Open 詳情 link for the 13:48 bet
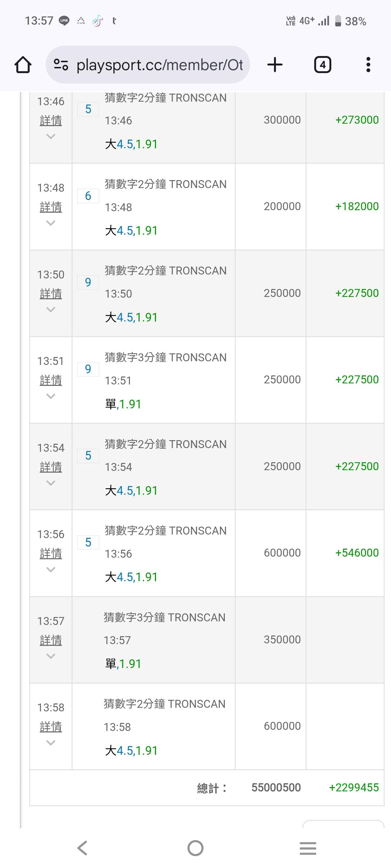The width and height of the screenshot is (391, 868). click(x=51, y=207)
